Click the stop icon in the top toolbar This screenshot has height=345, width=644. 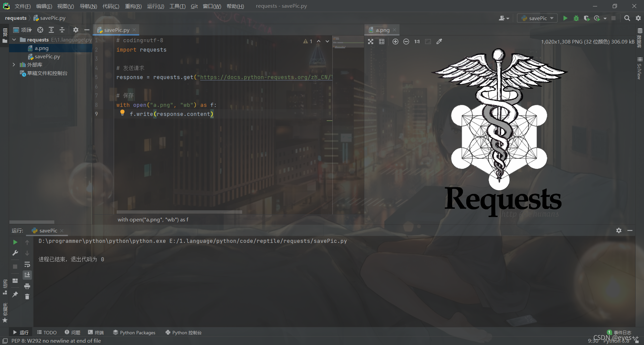(613, 18)
